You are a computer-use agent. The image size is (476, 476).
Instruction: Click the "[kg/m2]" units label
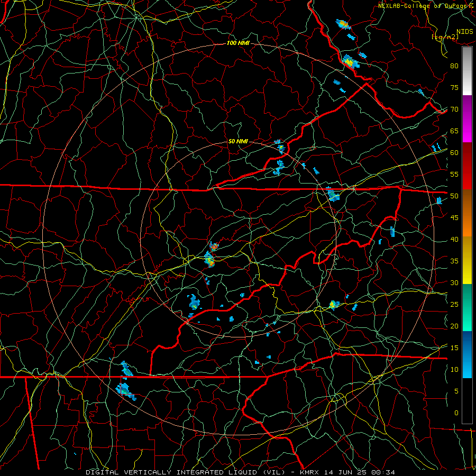point(445,37)
